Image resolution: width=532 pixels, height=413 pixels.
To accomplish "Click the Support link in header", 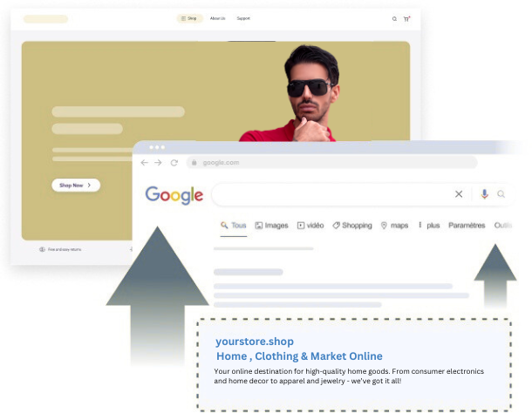I will click(x=243, y=18).
